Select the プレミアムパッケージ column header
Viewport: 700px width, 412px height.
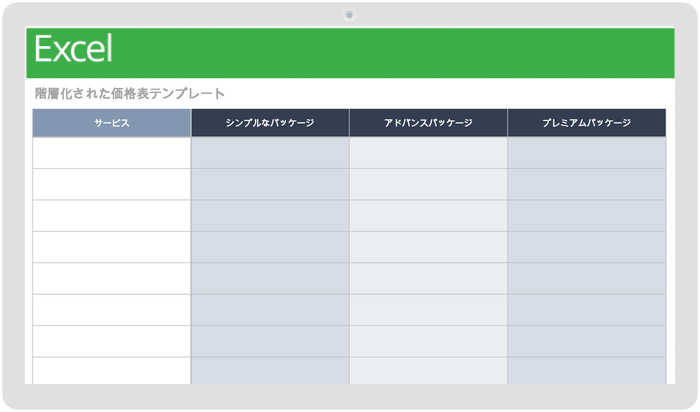(586, 123)
